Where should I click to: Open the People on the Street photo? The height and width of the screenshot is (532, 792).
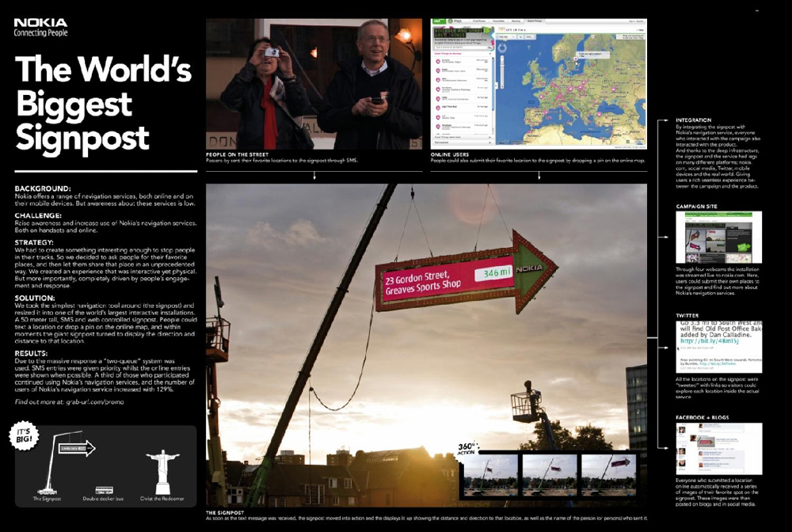[314, 84]
